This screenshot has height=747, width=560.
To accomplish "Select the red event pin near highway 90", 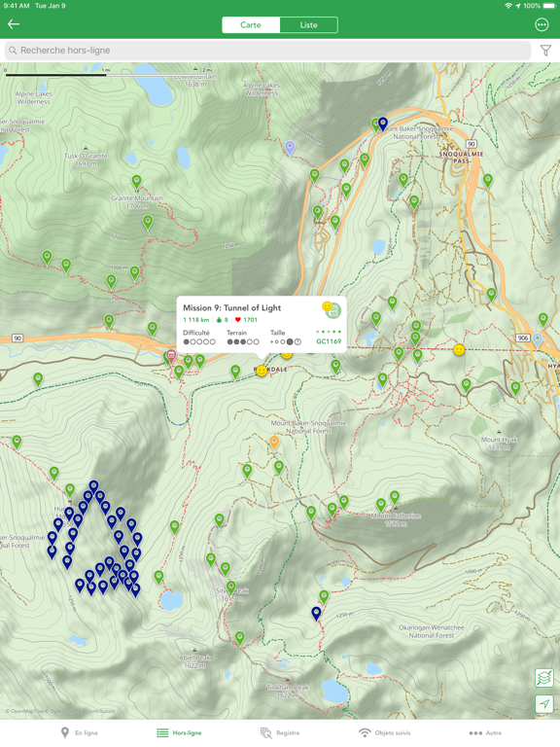I will (x=171, y=355).
